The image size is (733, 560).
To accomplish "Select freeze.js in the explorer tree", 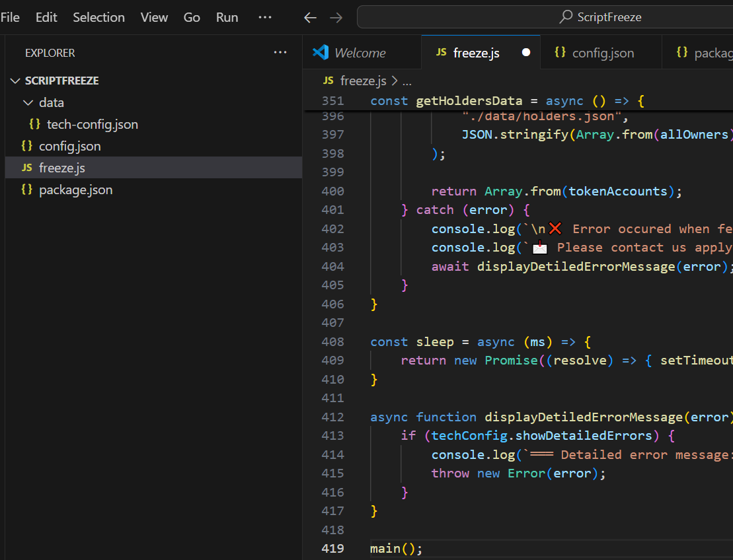I will coord(153,168).
